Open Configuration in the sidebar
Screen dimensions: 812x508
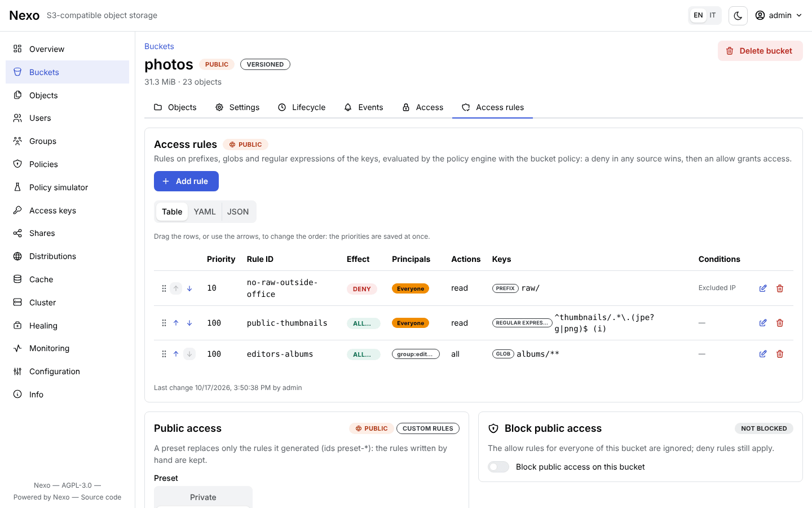67,371
